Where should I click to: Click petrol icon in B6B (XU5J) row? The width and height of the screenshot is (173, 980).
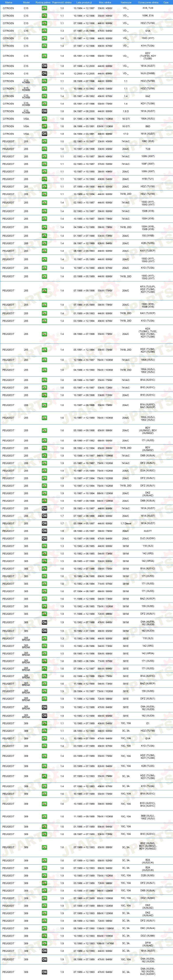tap(44, 816)
